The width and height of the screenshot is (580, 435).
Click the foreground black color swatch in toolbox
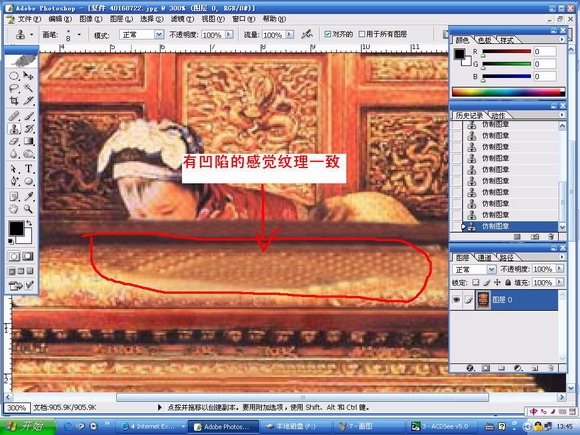16,228
